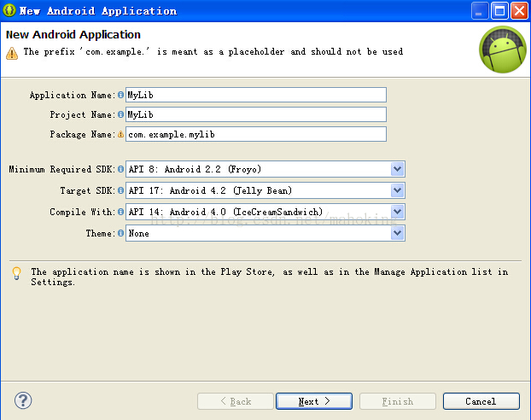
Task: Click the 'Theme:' label
Action: [101, 233]
